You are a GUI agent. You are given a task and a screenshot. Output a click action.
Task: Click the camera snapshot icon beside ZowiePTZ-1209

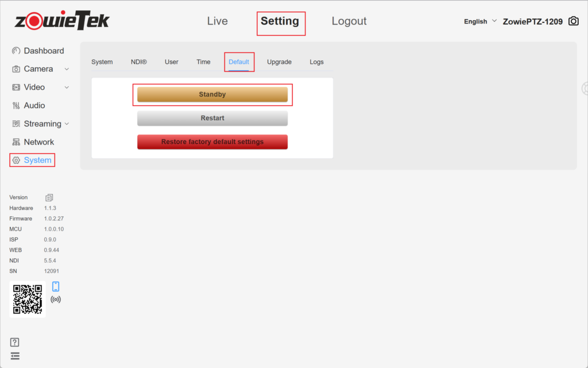click(573, 21)
